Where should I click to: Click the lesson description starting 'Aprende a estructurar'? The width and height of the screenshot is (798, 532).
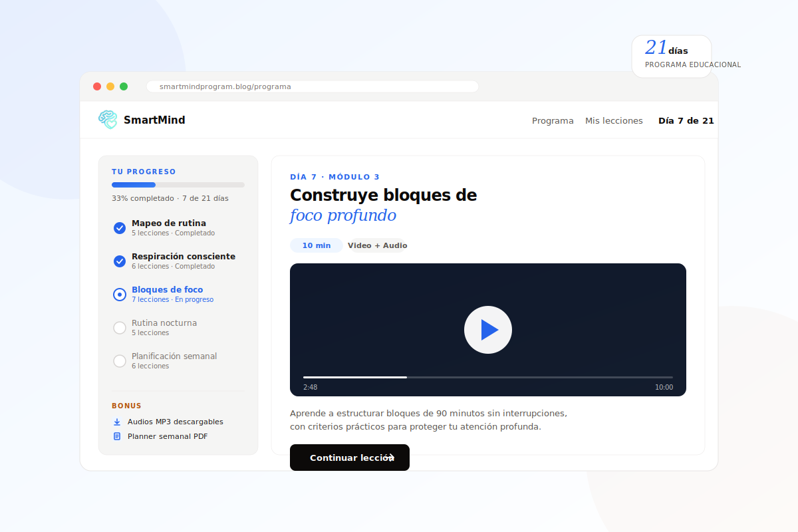pos(428,420)
